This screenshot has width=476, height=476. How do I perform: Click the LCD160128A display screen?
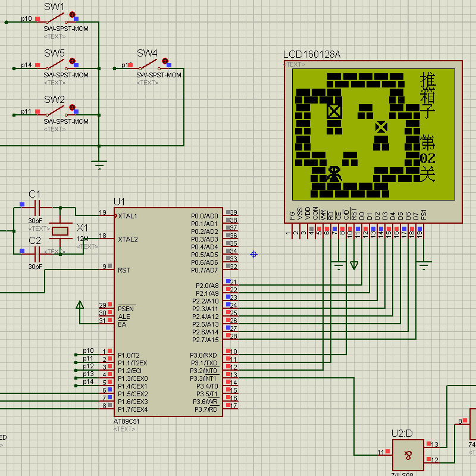click(x=374, y=134)
